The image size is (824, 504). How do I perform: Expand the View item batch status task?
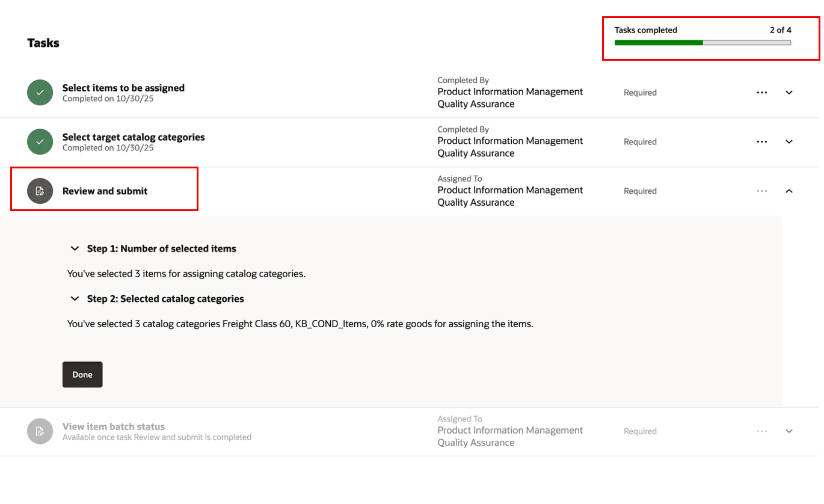tap(790, 431)
